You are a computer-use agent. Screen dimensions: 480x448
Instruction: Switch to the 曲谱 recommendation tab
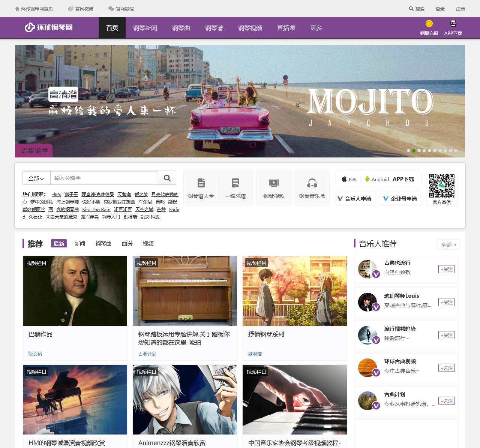[x=127, y=244]
